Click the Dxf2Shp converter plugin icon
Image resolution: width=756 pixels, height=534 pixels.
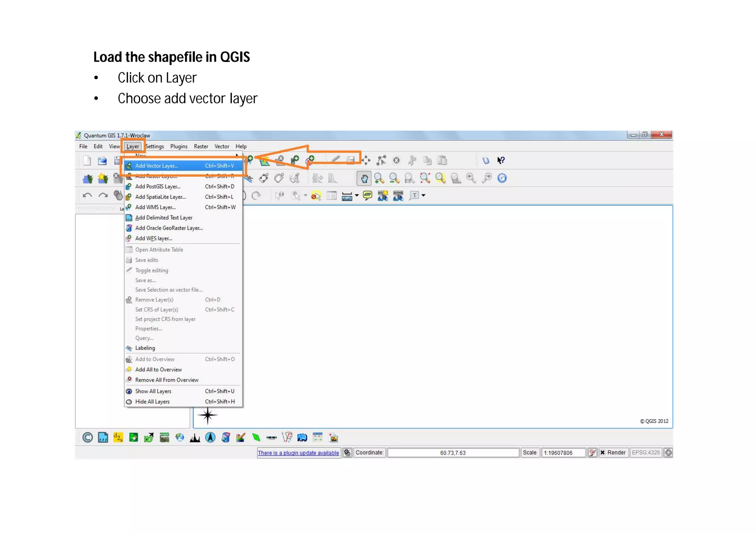[x=118, y=438]
